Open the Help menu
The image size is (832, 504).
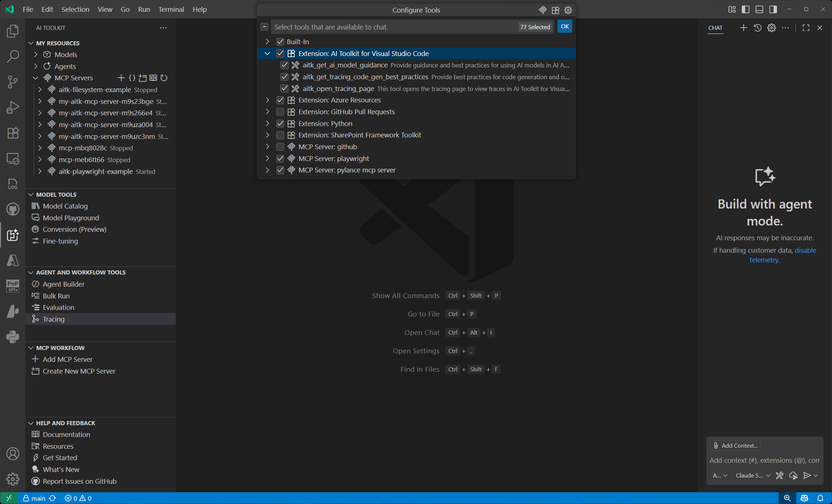200,9
